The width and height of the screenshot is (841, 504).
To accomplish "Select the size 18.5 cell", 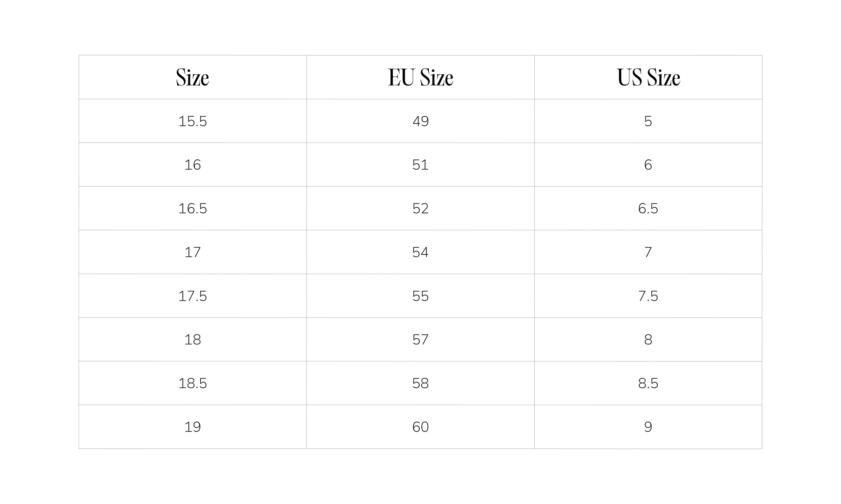I will tap(193, 383).
